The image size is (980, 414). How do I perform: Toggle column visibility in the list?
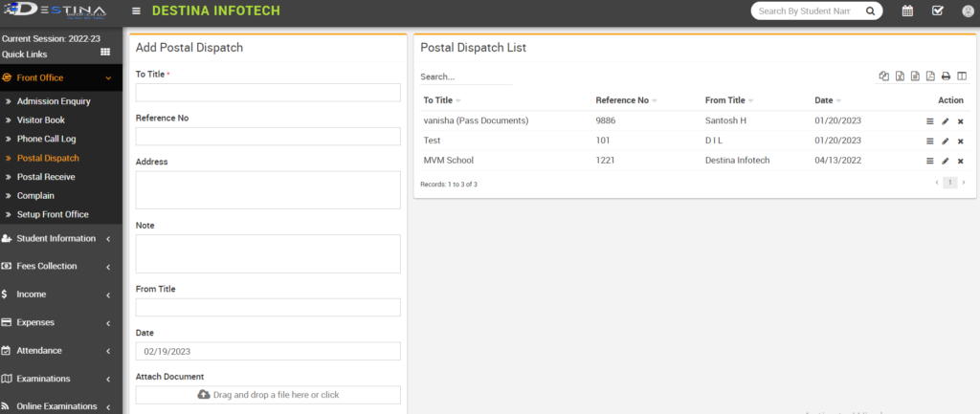pyautogui.click(x=961, y=76)
